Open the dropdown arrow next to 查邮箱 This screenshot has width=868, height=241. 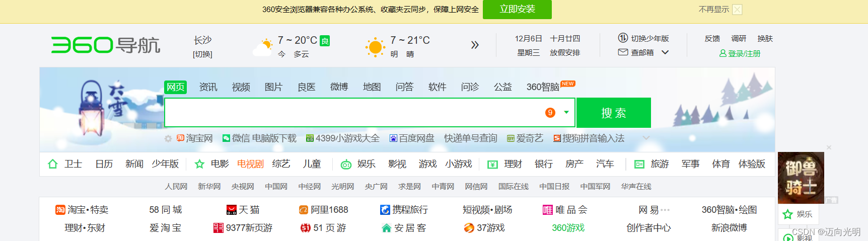pos(665,52)
